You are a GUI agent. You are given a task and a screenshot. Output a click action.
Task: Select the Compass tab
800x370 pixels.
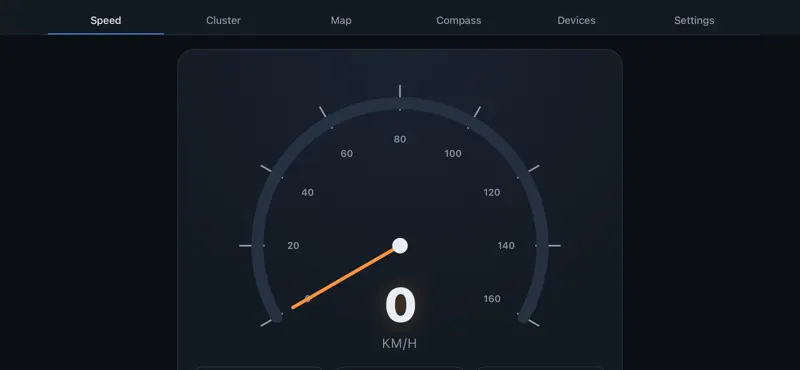(459, 20)
